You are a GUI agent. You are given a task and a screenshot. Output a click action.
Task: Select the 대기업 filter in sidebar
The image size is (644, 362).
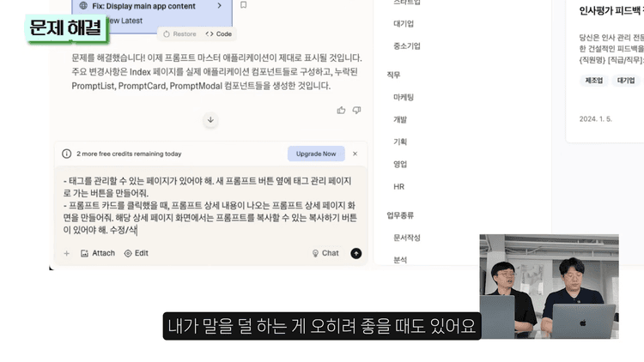coord(405,24)
